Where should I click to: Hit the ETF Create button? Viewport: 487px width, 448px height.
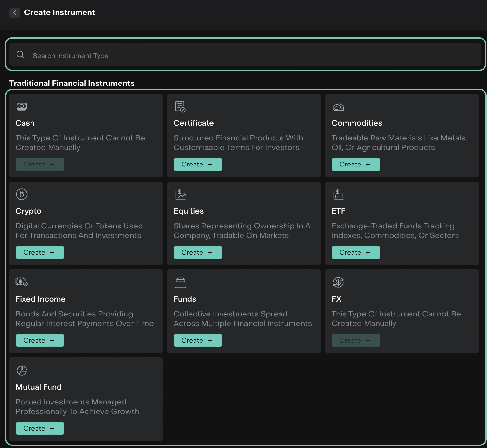[x=356, y=252]
